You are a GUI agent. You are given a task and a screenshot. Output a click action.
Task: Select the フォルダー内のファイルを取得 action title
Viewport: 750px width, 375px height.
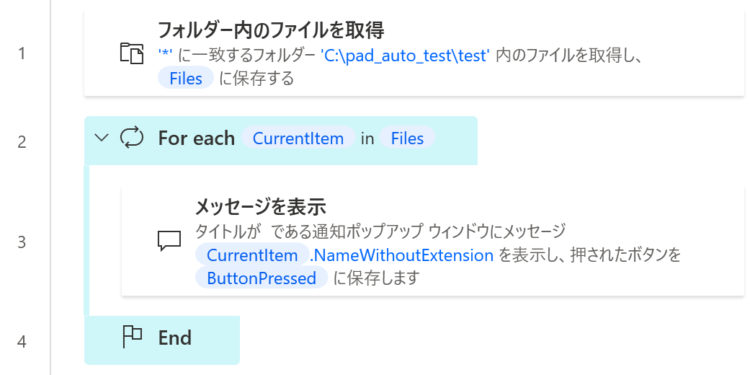tap(271, 31)
